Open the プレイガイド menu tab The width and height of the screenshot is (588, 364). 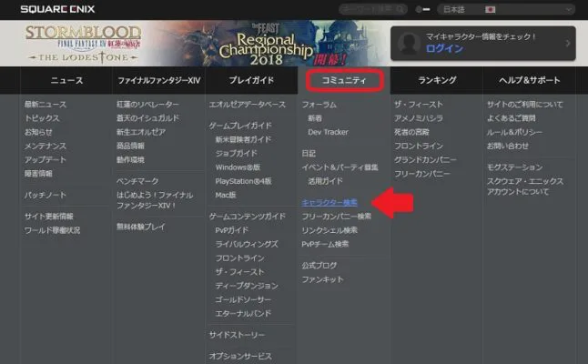click(x=251, y=80)
